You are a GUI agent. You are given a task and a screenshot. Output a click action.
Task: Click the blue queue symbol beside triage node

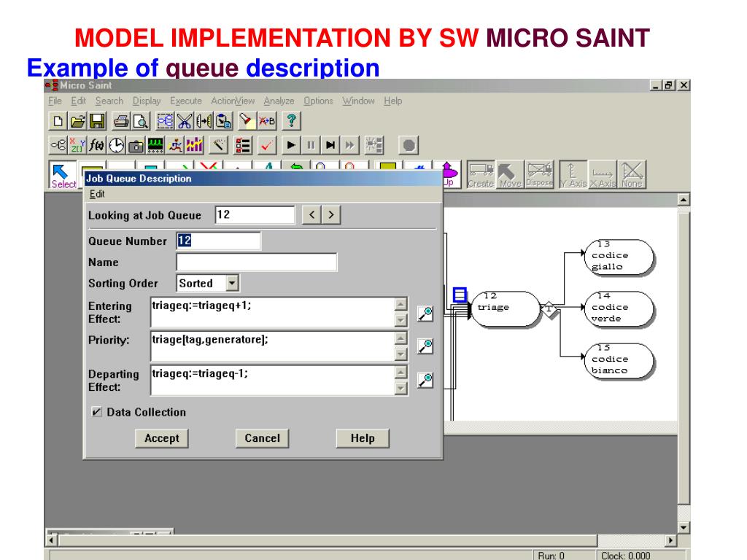[460, 295]
